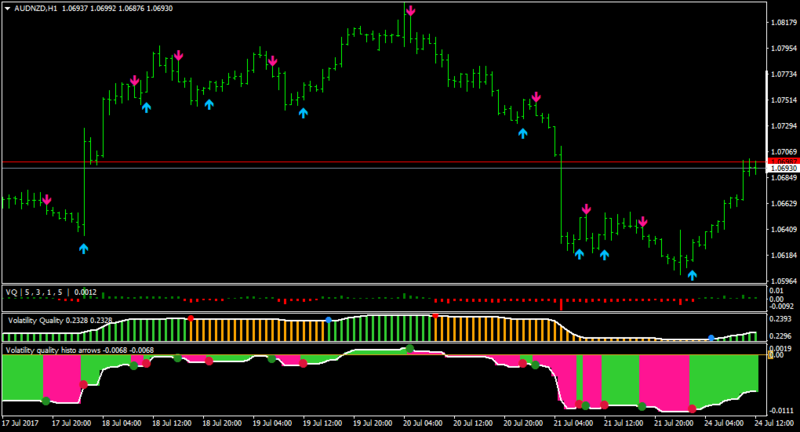This screenshot has height=432, width=800.
Task: Click the Volatility Quality 0.2328 indicator label
Action: [x=60, y=320]
